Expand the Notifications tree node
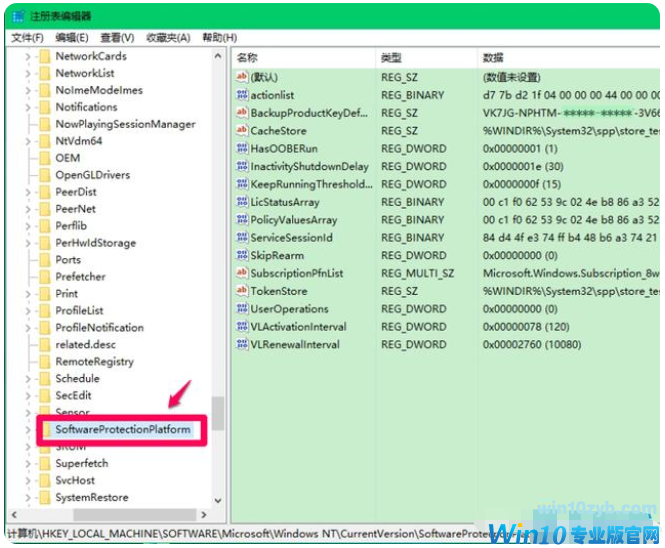Viewport: 665px width, 548px height. click(28, 107)
